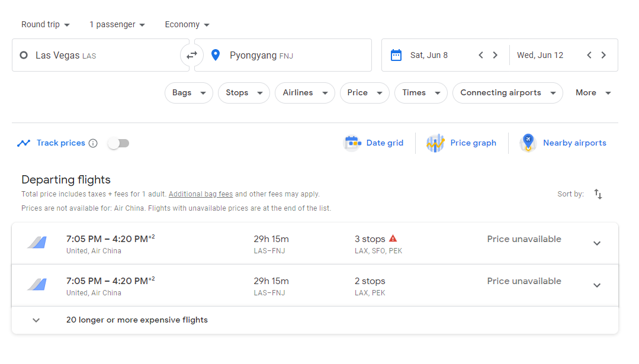
Task: Go to previous return date
Action: tap(589, 55)
